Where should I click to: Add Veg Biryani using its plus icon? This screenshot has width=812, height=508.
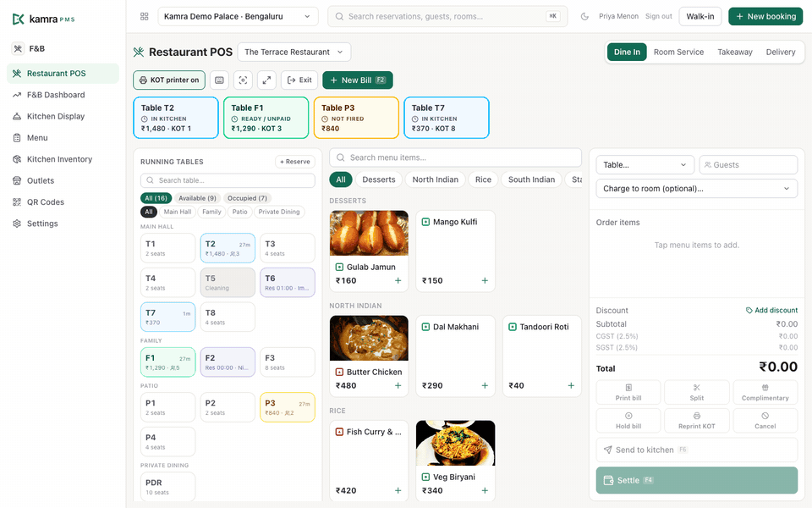coord(485,490)
